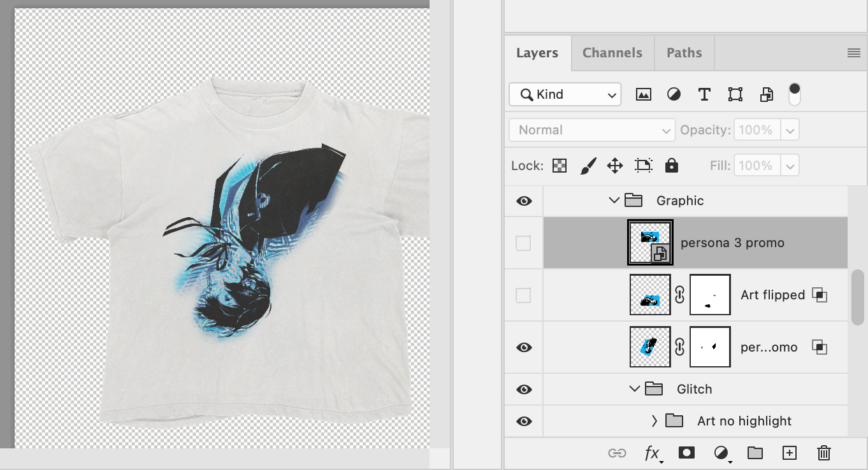The width and height of the screenshot is (868, 470).
Task: Click the Opacity label
Action: [705, 130]
